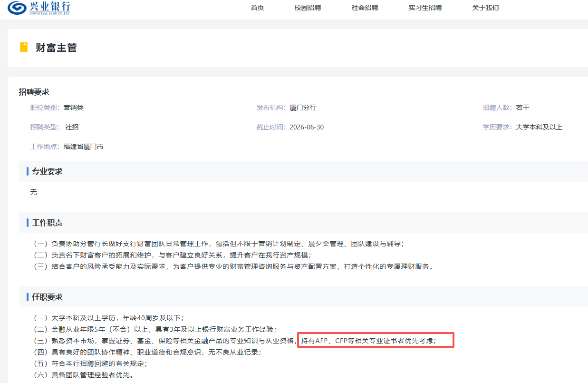Click the 招聘要求 heading
This screenshot has height=383, width=588.
pos(34,92)
